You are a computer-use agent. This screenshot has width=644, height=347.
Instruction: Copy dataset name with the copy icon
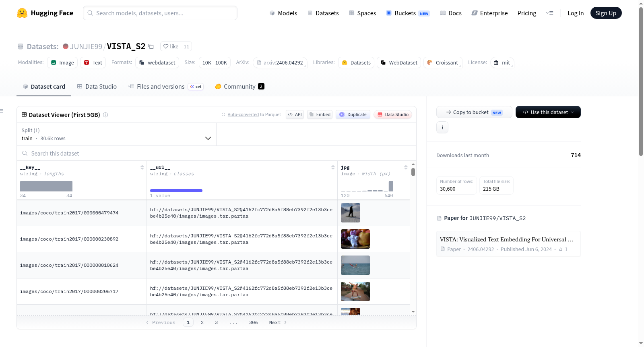tap(151, 46)
